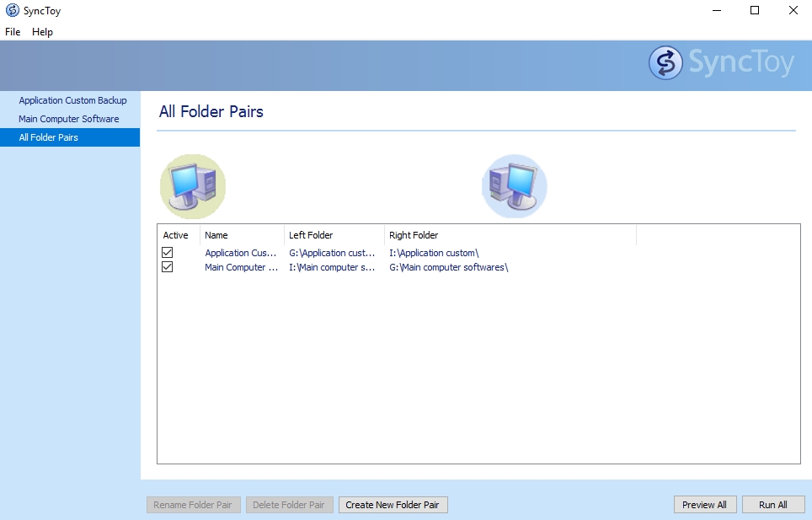Viewport: 812px width, 520px height.
Task: Click the Left Folder column header
Action: [x=334, y=235]
